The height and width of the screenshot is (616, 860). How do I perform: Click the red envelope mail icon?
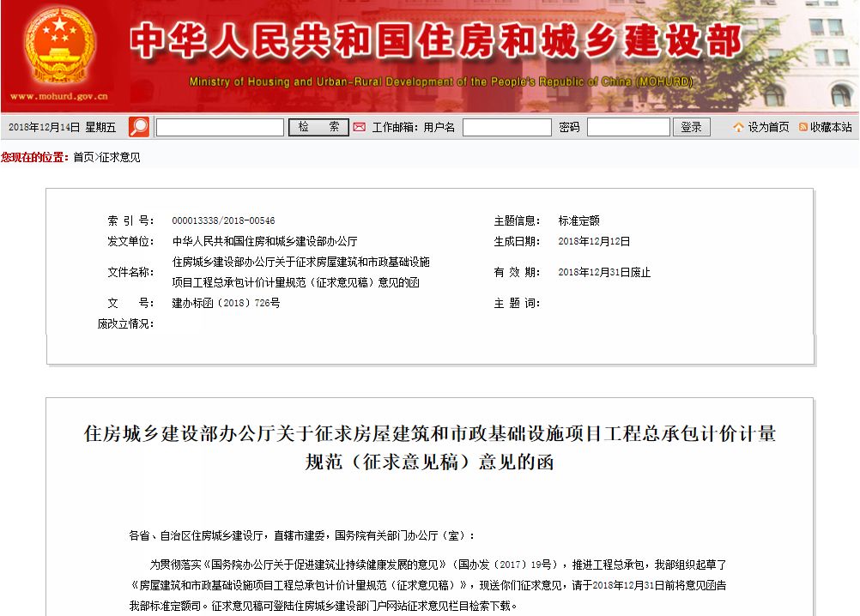[x=360, y=127]
